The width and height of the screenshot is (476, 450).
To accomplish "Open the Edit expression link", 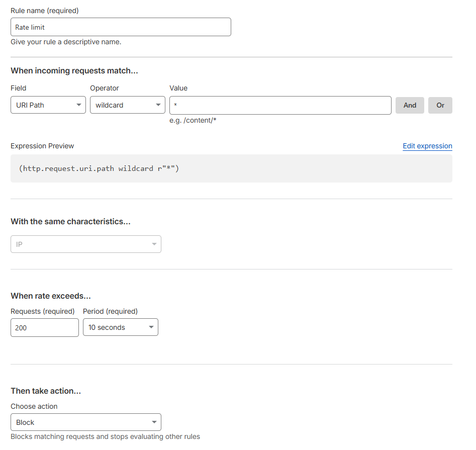I will (x=427, y=146).
